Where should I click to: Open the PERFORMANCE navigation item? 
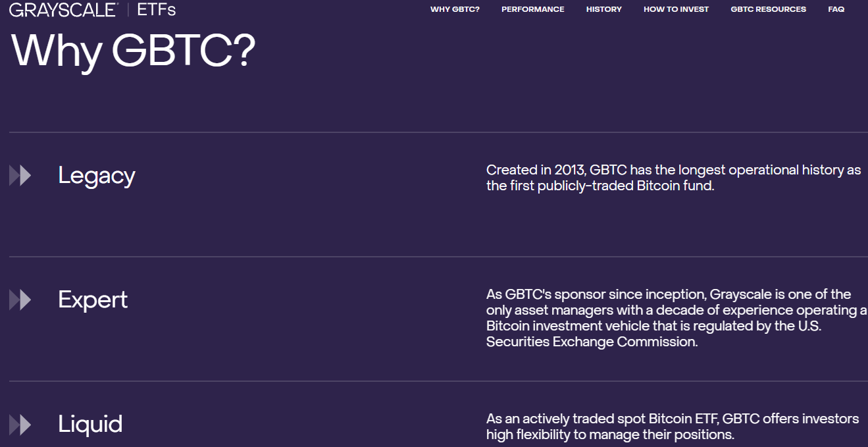[x=532, y=9]
